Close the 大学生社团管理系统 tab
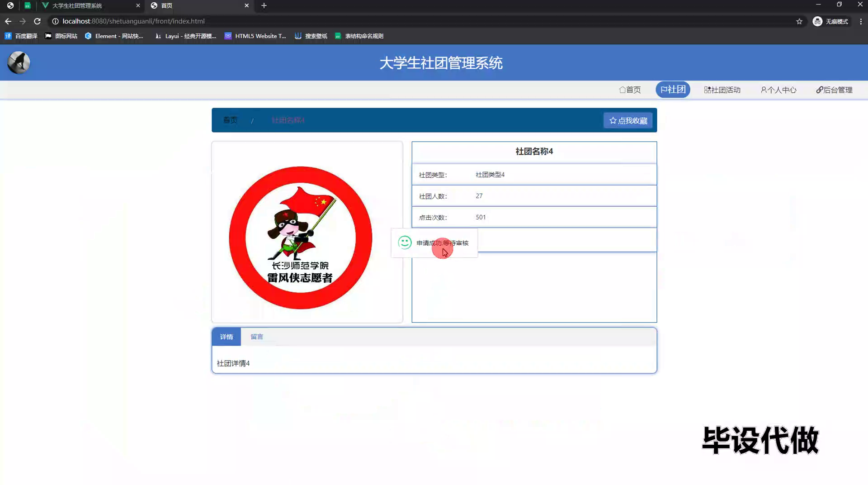Image resolution: width=868 pixels, height=485 pixels. coord(138,5)
